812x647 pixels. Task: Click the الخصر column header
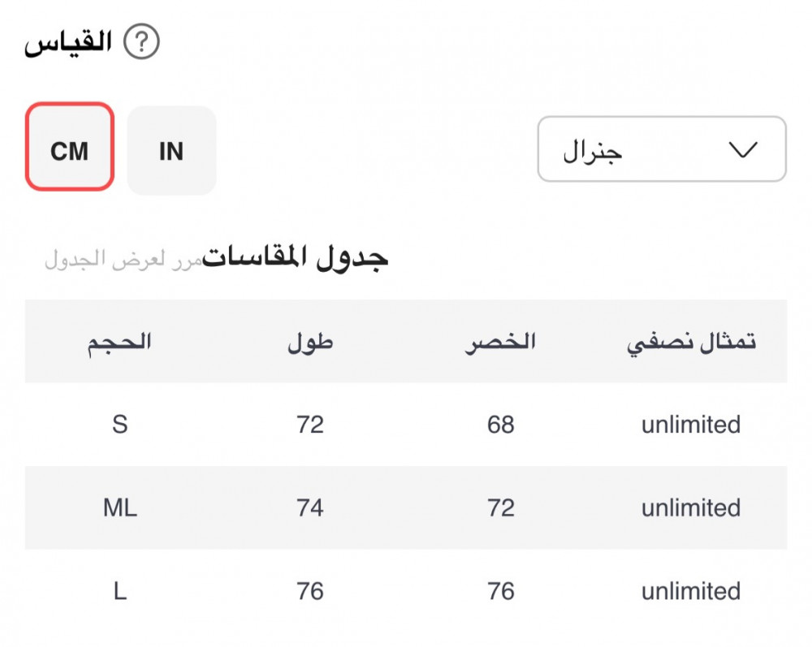[x=500, y=342]
